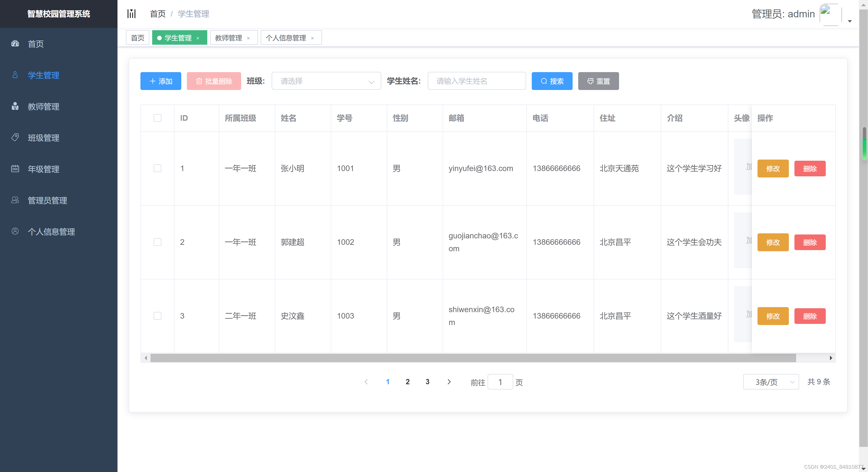868x472 pixels.
Task: Expand the admin user dropdown arrow
Action: point(850,21)
